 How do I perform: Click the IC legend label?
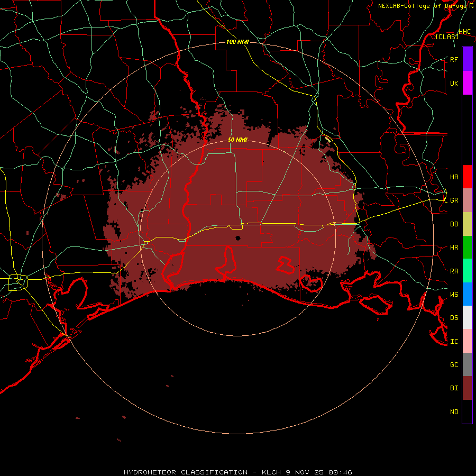click(454, 342)
